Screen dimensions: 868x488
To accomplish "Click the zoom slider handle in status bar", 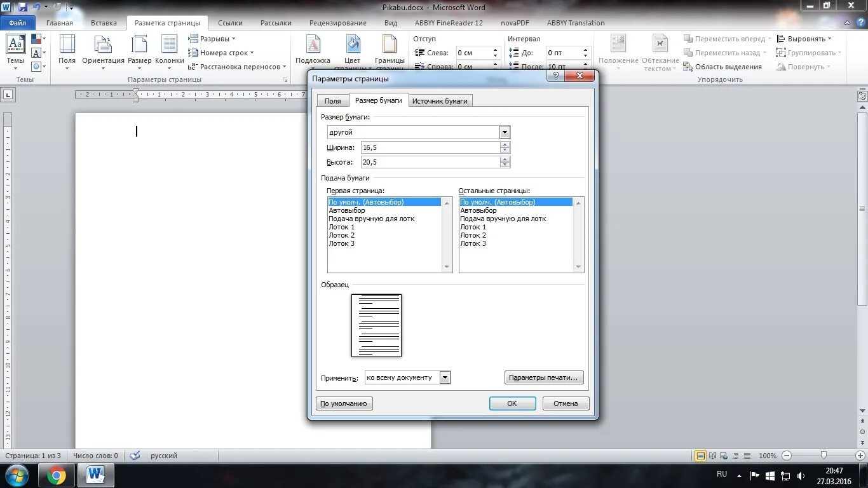I will [824, 456].
